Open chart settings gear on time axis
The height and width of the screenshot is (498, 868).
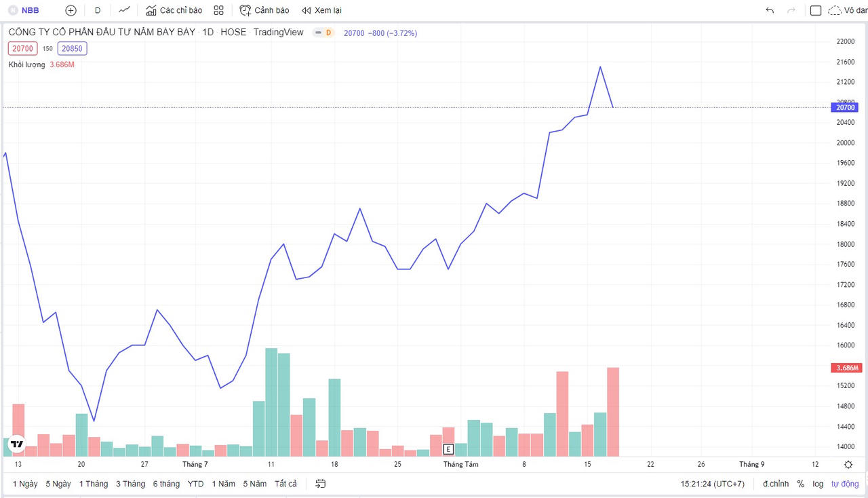[848, 465]
